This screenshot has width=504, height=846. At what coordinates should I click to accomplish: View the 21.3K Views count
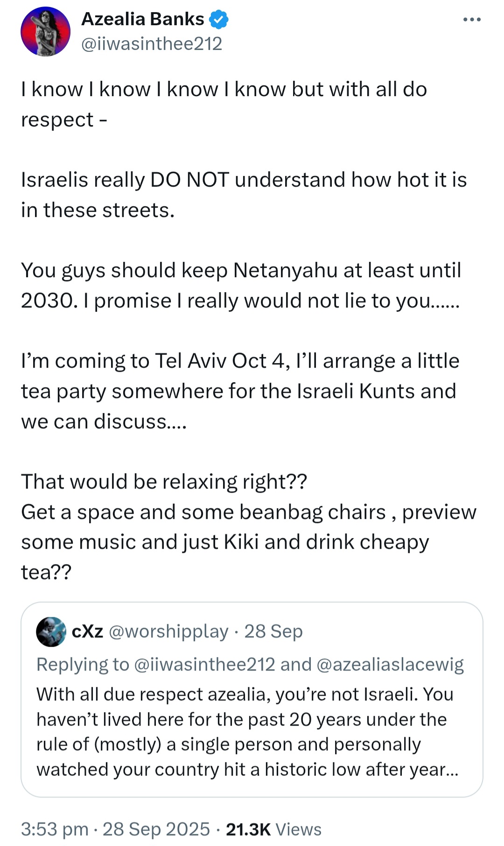[248, 829]
